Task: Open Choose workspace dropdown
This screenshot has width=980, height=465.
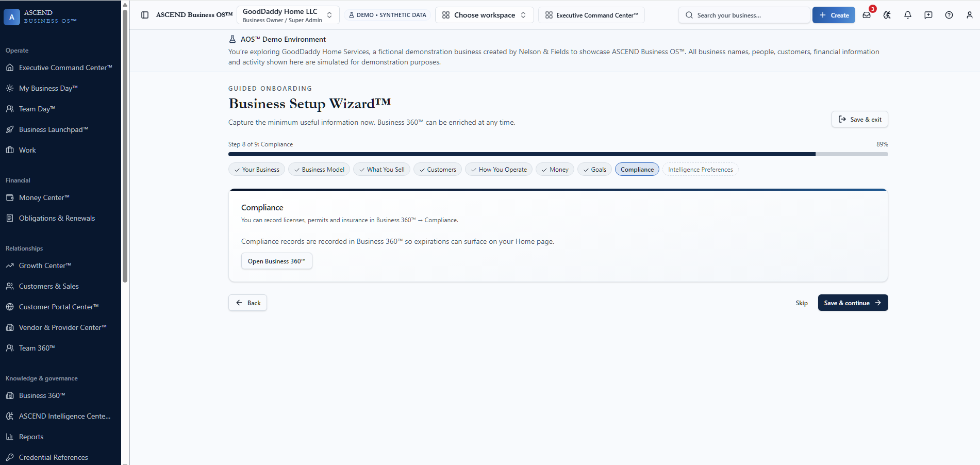Action: point(484,15)
